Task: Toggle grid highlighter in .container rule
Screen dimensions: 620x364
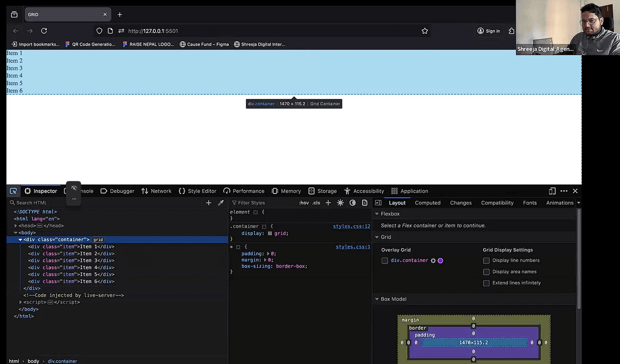Action: pyautogui.click(x=270, y=233)
